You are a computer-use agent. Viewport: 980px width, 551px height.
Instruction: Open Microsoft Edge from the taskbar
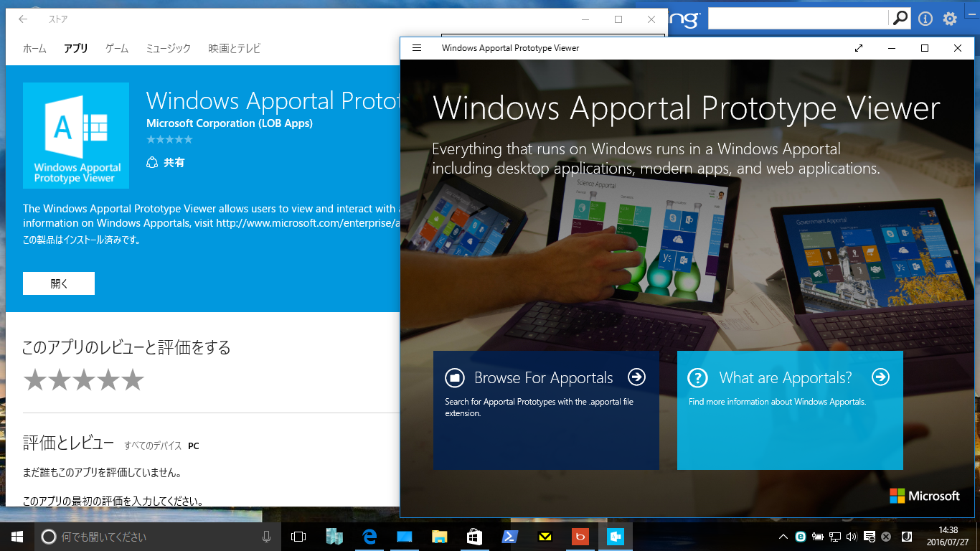click(x=370, y=537)
